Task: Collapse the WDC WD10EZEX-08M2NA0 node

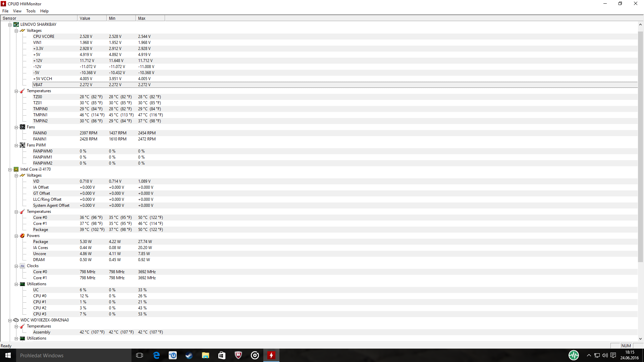Action: click(10, 320)
